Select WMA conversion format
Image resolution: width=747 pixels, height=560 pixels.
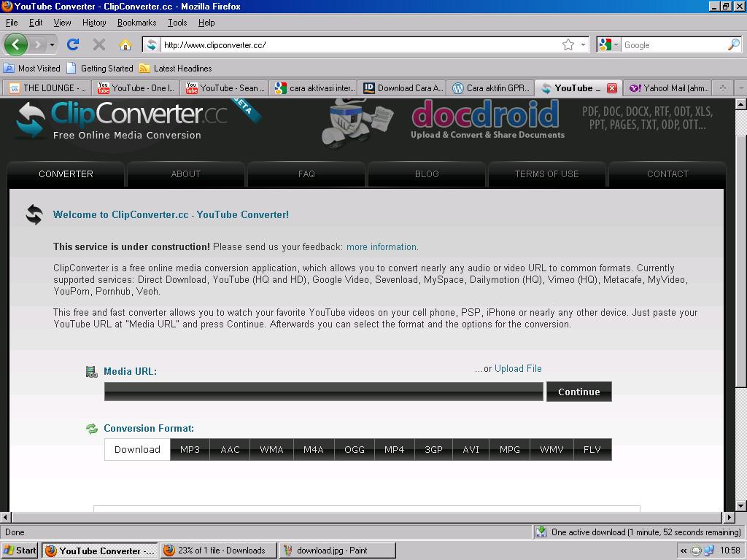pyautogui.click(x=271, y=449)
